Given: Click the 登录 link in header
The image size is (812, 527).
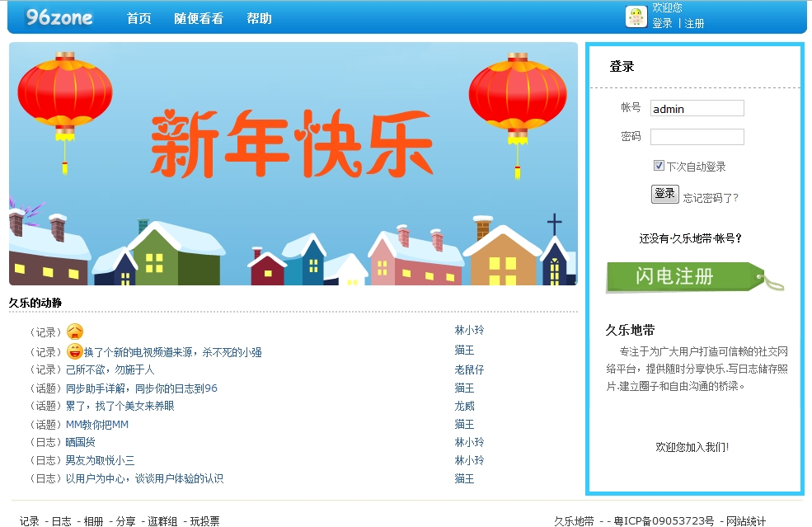Looking at the screenshot, I should click(662, 23).
